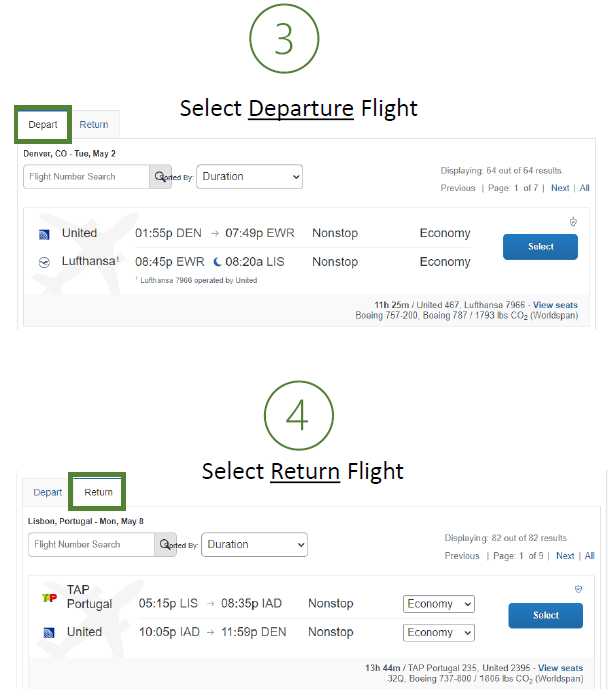
Task: Click the shield icon above the departure Select button
Action: pos(573,222)
